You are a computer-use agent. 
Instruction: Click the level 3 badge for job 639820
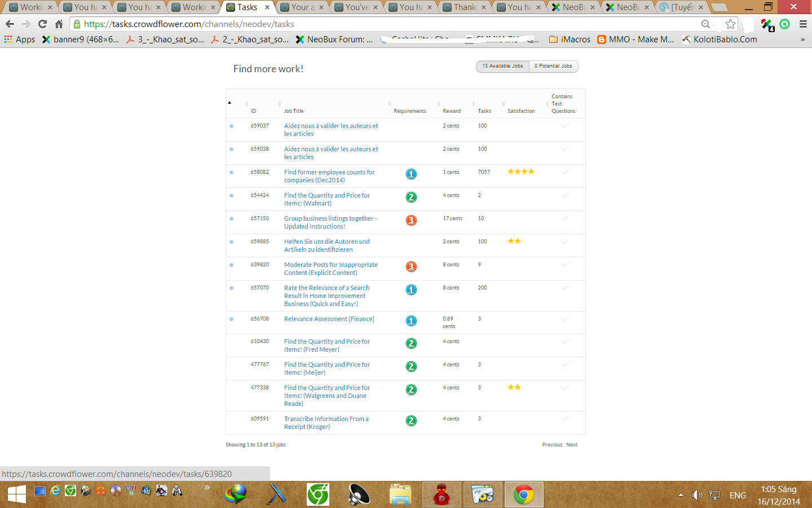click(411, 267)
